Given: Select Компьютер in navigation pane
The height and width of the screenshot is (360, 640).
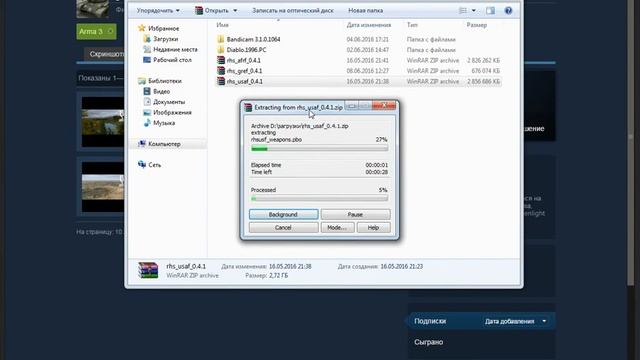Looking at the screenshot, I should point(164,144).
